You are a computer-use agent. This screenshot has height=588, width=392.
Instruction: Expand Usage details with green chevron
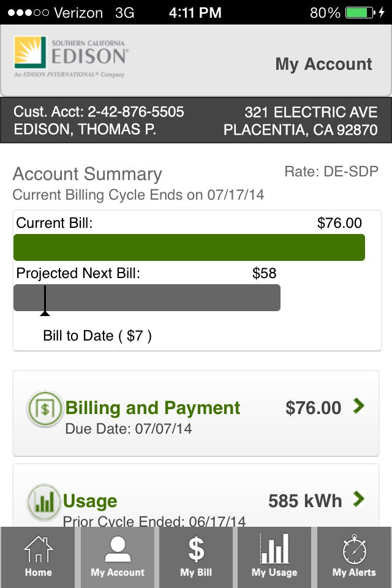click(359, 499)
